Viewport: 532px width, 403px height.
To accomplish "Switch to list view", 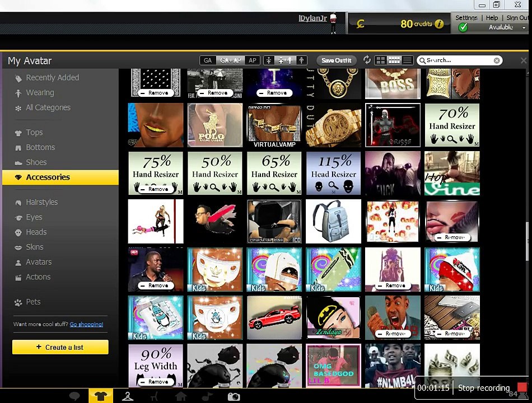I will coord(407,60).
